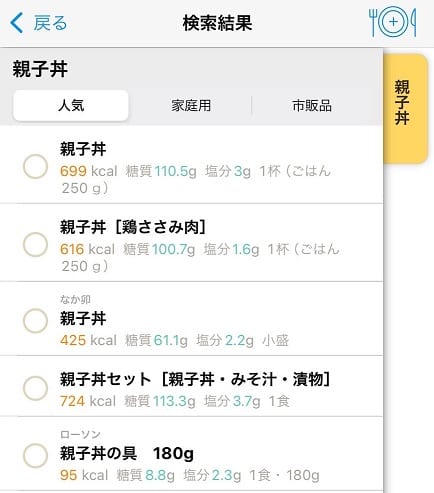434x493 pixels.
Task: Open 親子丼セット［親子丼・みそ汁・漬物］ entry
Action: point(195,379)
